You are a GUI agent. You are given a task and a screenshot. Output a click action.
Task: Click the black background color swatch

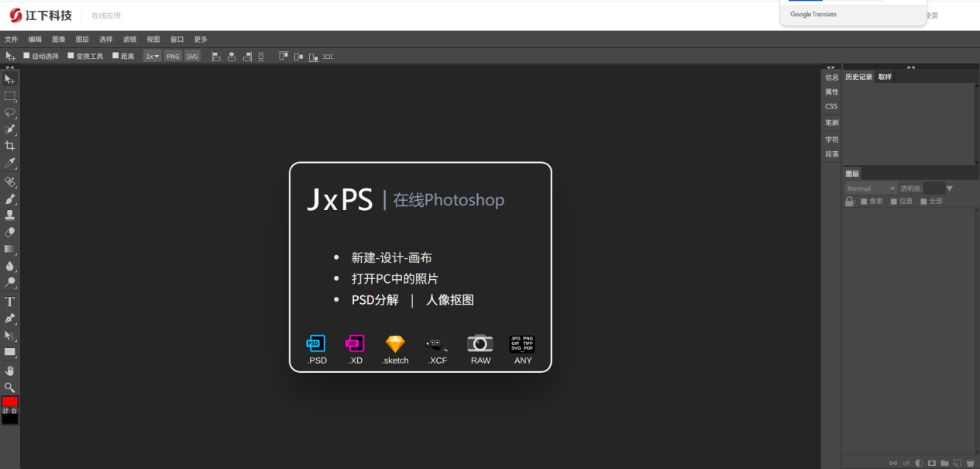click(x=10, y=419)
